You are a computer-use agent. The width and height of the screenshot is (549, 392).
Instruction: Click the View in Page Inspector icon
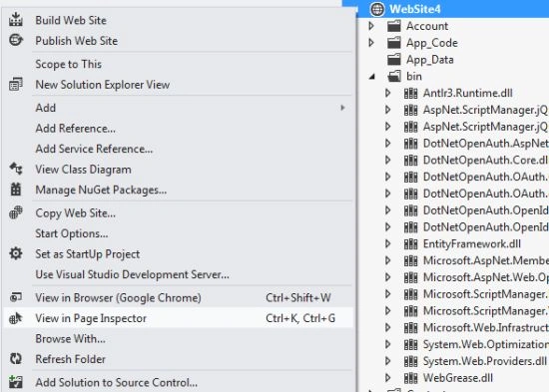coord(16,318)
